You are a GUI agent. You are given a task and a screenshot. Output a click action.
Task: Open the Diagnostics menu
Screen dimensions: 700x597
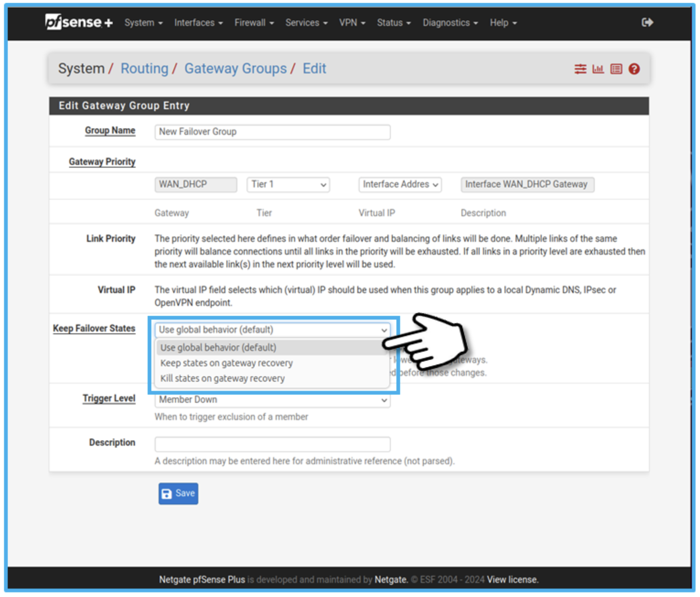[450, 23]
